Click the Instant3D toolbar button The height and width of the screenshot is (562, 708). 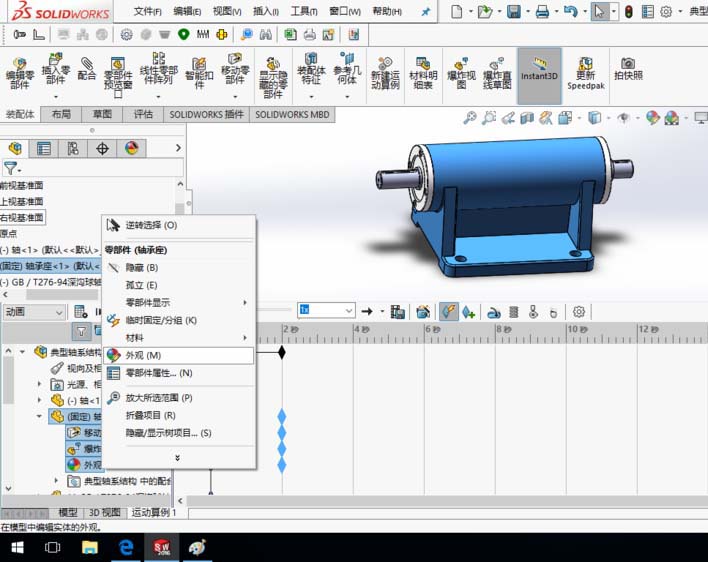(x=539, y=68)
